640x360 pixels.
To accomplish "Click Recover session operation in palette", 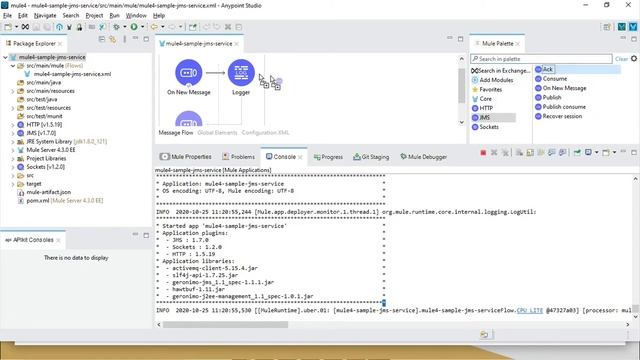I will tap(559, 116).
